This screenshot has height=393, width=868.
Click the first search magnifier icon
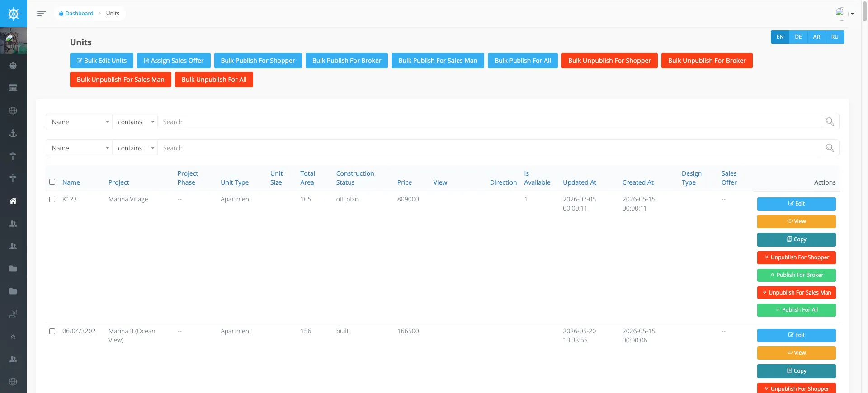click(830, 122)
